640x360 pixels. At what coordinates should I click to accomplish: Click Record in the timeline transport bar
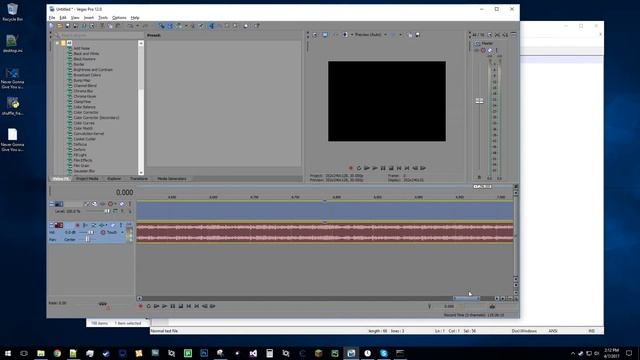tap(140, 306)
